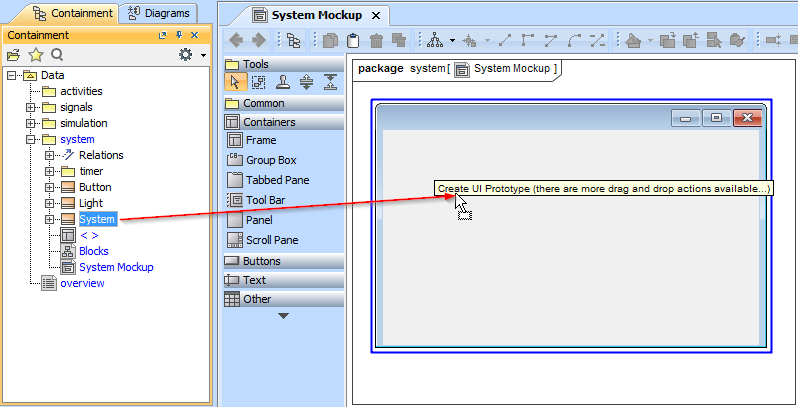Click the star favorites icon
Viewport: 798px width, 407px height.
pos(36,54)
